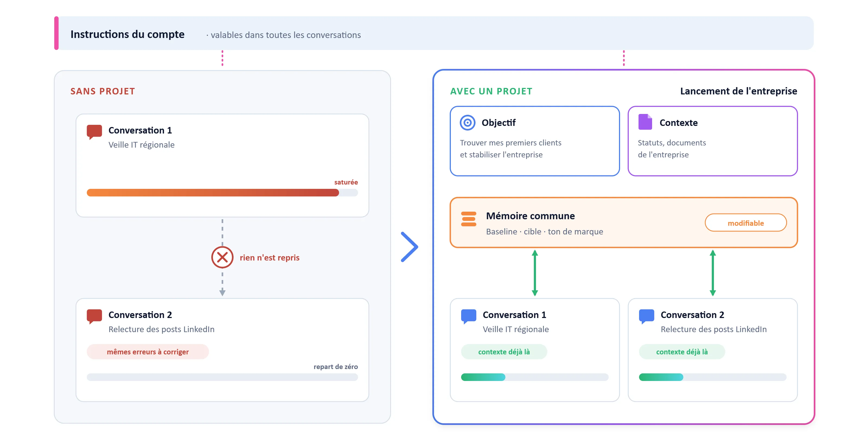Click the saturated orange-red progress bar
The image size is (868, 445).
222,192
